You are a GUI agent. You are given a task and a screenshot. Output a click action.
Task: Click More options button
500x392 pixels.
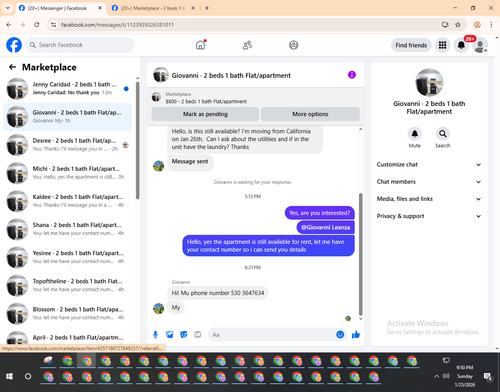pyautogui.click(x=310, y=114)
